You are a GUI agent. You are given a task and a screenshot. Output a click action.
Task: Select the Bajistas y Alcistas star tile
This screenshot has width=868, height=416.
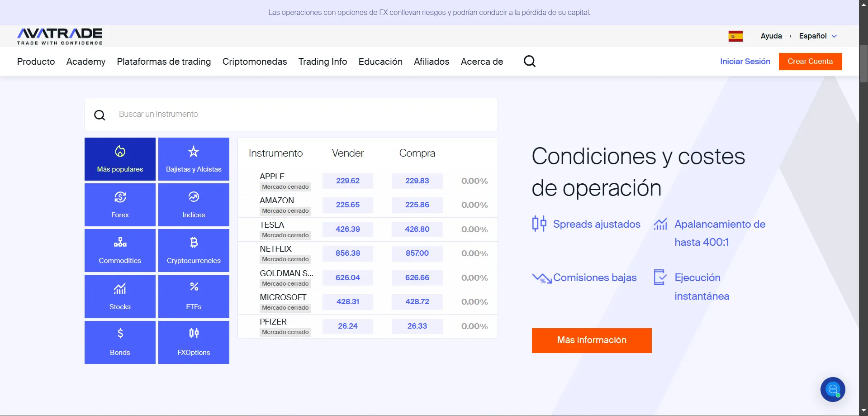point(194,159)
